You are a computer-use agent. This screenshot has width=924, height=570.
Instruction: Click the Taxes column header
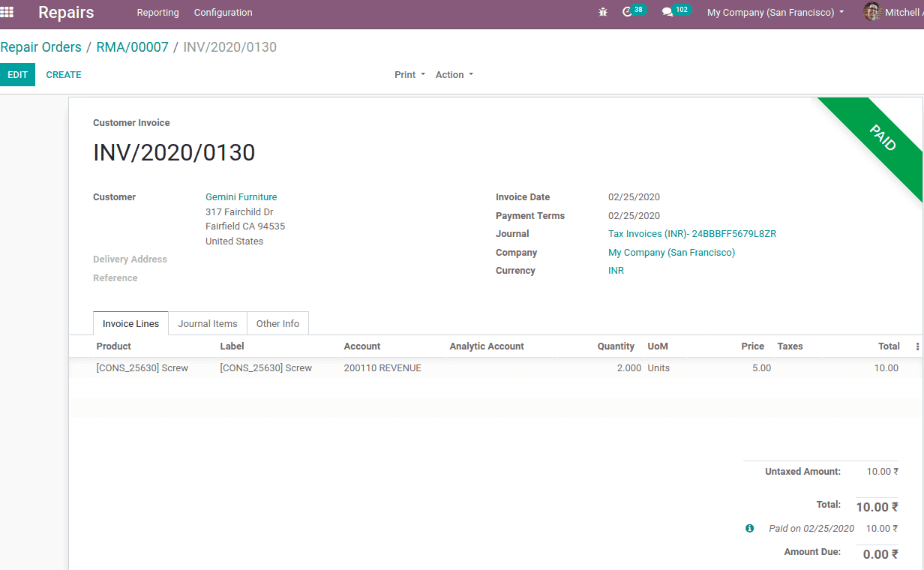[790, 346]
